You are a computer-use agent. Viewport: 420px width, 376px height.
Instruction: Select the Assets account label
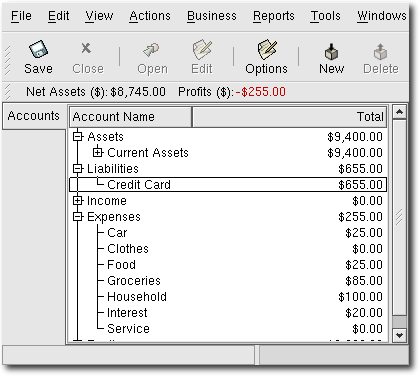pyautogui.click(x=105, y=137)
